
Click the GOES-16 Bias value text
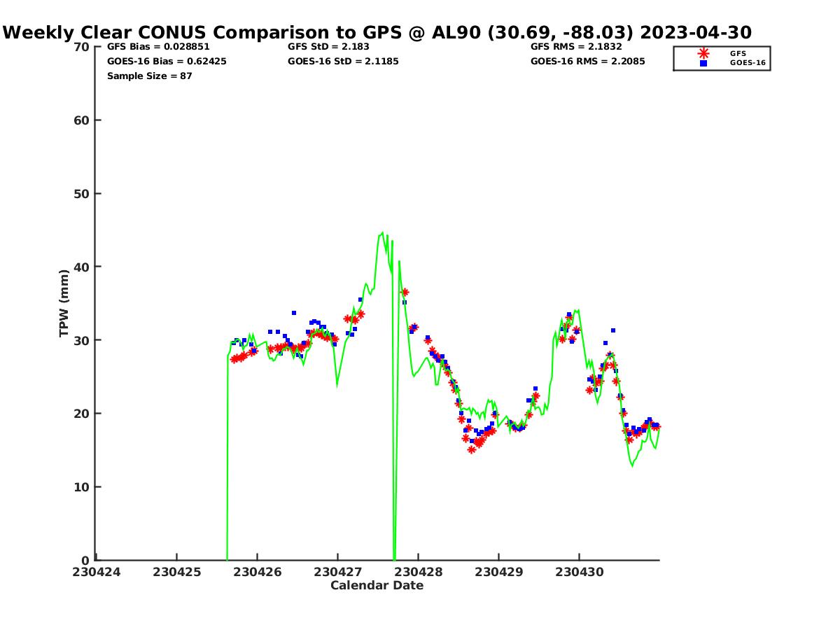pos(167,62)
